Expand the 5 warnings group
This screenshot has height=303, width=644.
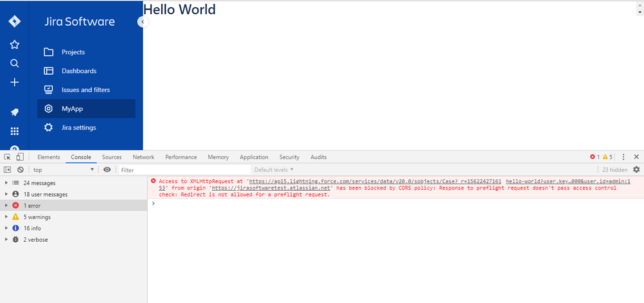pos(6,217)
